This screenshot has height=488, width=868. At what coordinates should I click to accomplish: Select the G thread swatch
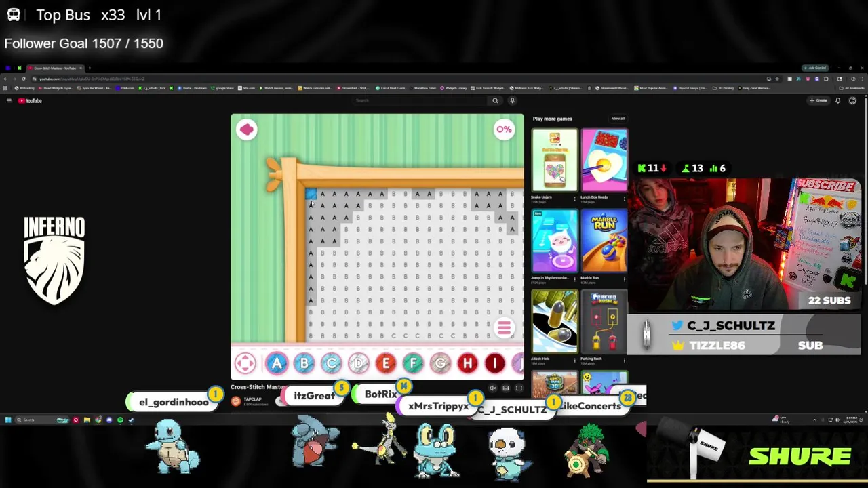pos(440,364)
